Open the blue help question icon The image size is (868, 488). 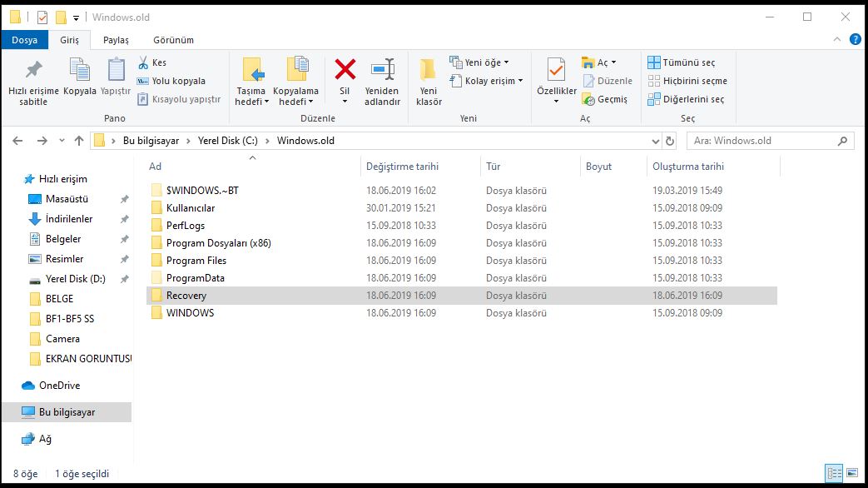click(856, 39)
